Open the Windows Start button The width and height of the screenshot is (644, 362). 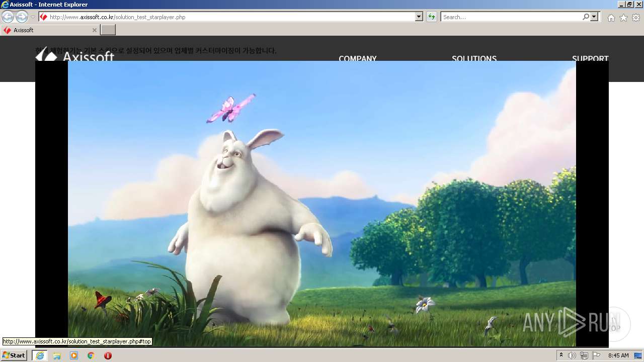pyautogui.click(x=14, y=355)
